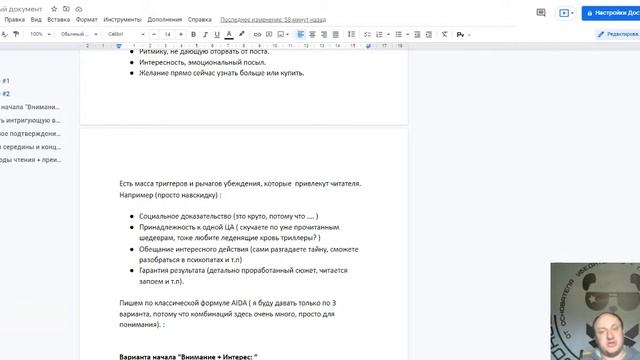Decrease the indent
This screenshot has width=640, height=360.
[417, 34]
